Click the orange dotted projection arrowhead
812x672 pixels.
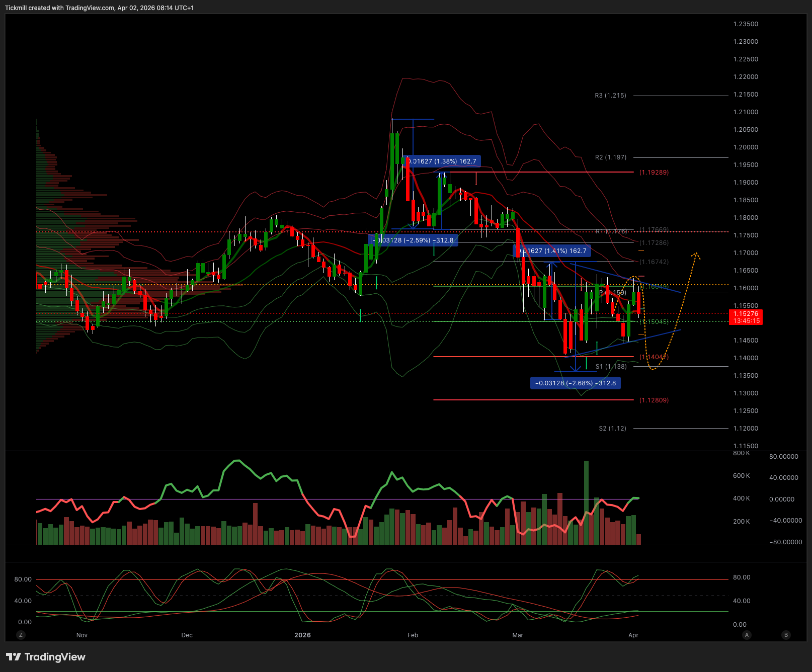696,255
